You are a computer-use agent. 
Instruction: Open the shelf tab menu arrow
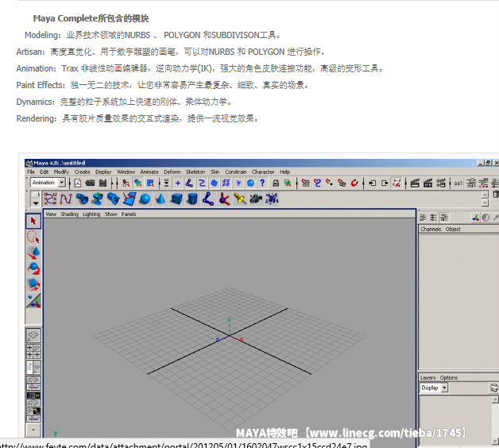[x=36, y=203]
